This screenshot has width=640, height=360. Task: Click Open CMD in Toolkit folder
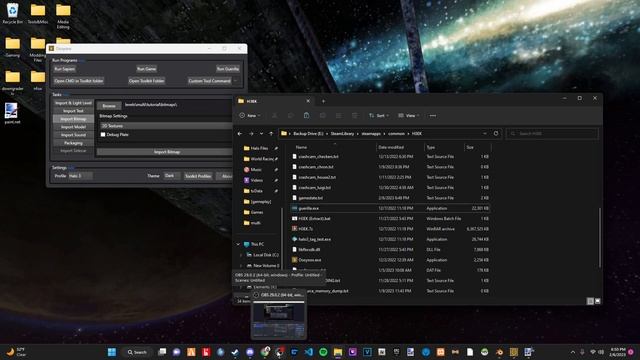click(x=79, y=81)
